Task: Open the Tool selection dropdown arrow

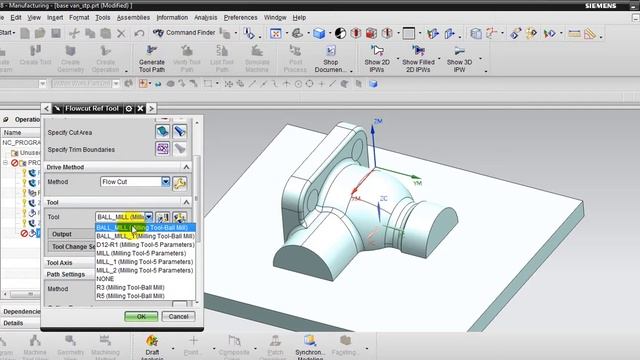Action: coord(149,217)
